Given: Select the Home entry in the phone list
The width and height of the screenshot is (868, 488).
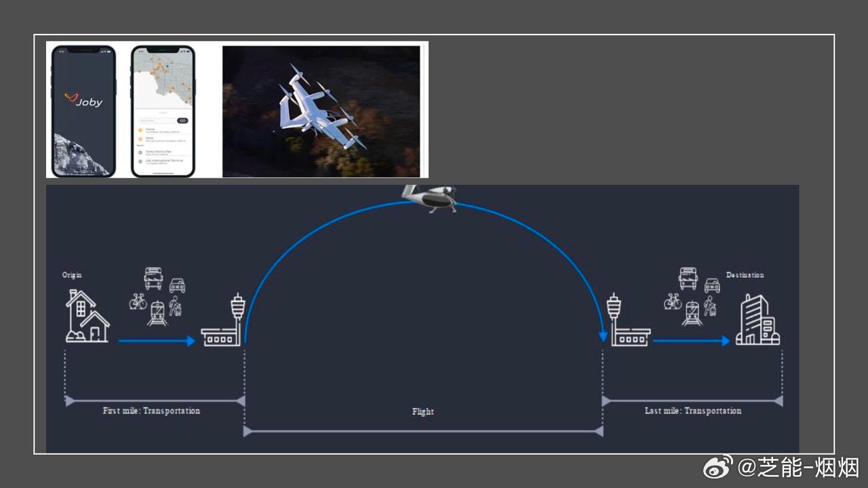Looking at the screenshot, I should [163, 129].
